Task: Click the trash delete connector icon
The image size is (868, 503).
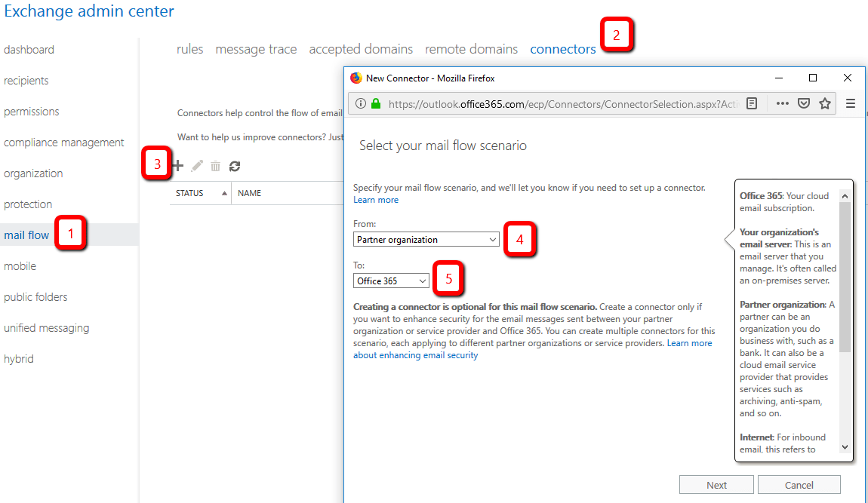Action: [215, 166]
